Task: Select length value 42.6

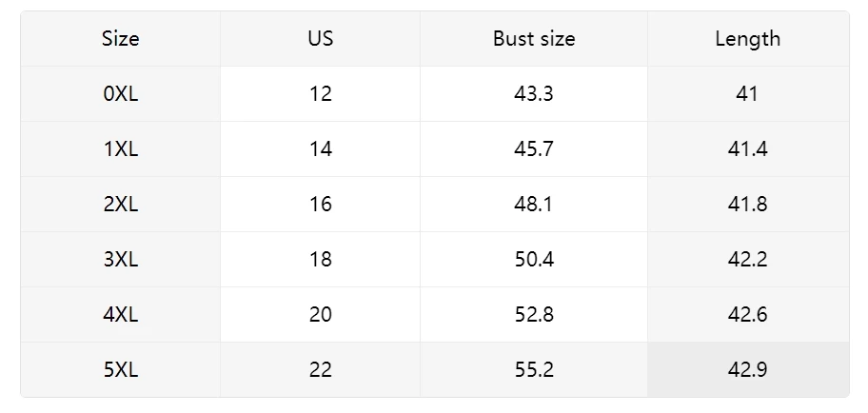Action: tap(748, 314)
